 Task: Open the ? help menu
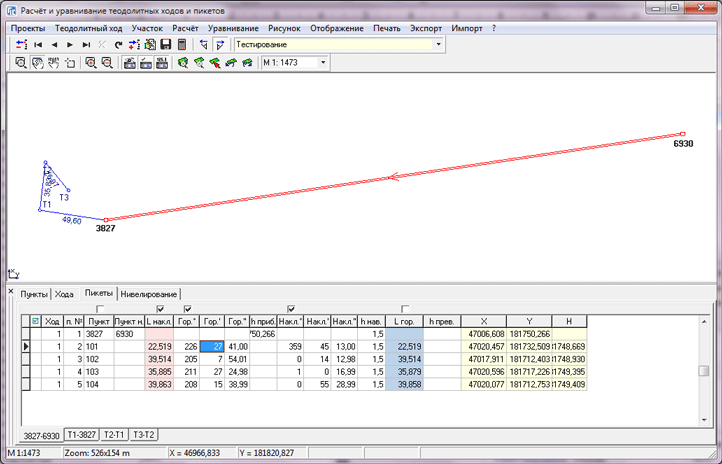[494, 28]
